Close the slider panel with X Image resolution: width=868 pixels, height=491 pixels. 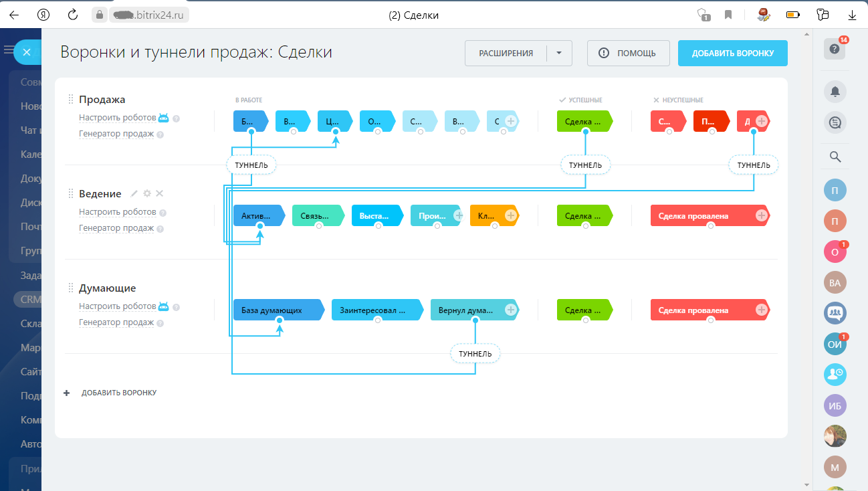coord(27,52)
